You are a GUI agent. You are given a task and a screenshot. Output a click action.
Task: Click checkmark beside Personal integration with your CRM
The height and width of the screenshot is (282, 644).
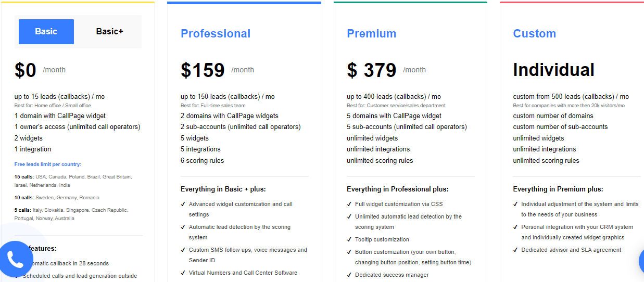coord(515,227)
